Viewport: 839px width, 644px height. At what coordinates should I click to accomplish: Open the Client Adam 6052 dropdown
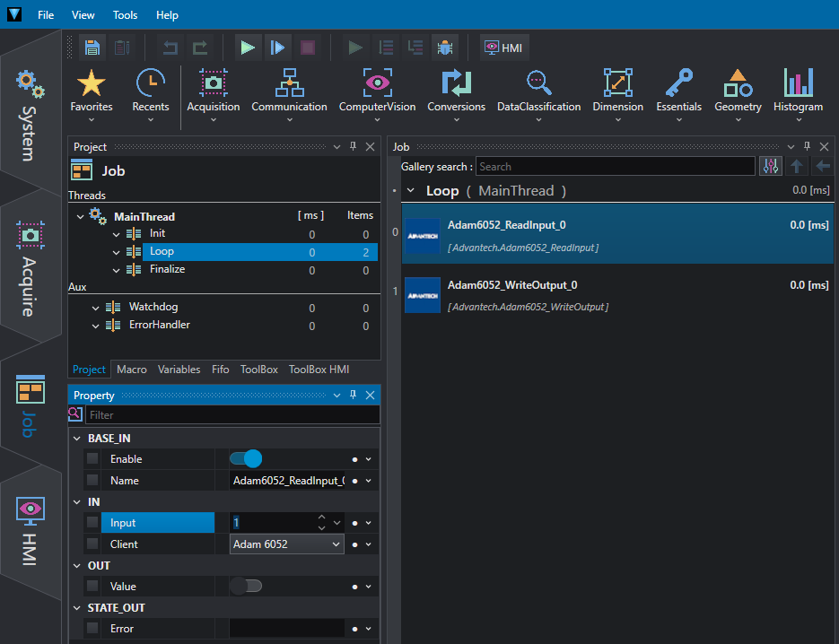click(x=287, y=544)
